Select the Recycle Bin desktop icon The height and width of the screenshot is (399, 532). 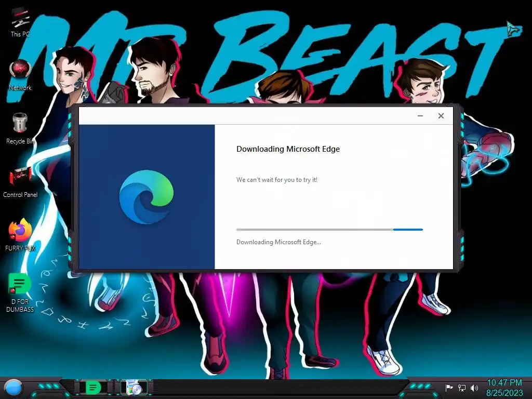tap(20, 129)
